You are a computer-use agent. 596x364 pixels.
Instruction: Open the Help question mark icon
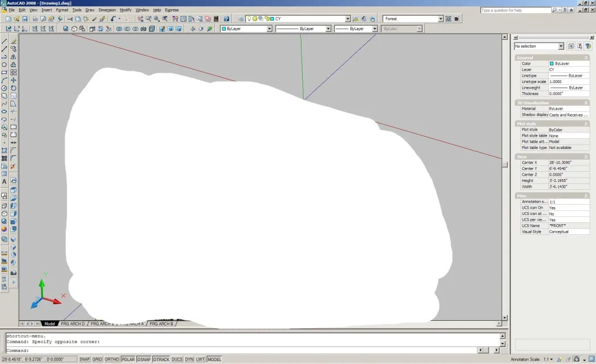click(226, 19)
